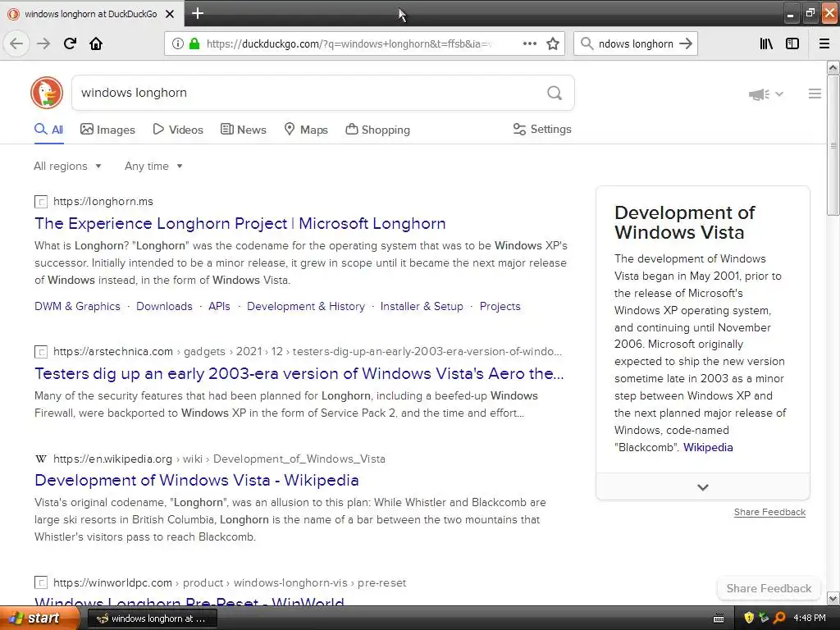
Task: Go back using the browser back arrow
Action: coord(16,43)
